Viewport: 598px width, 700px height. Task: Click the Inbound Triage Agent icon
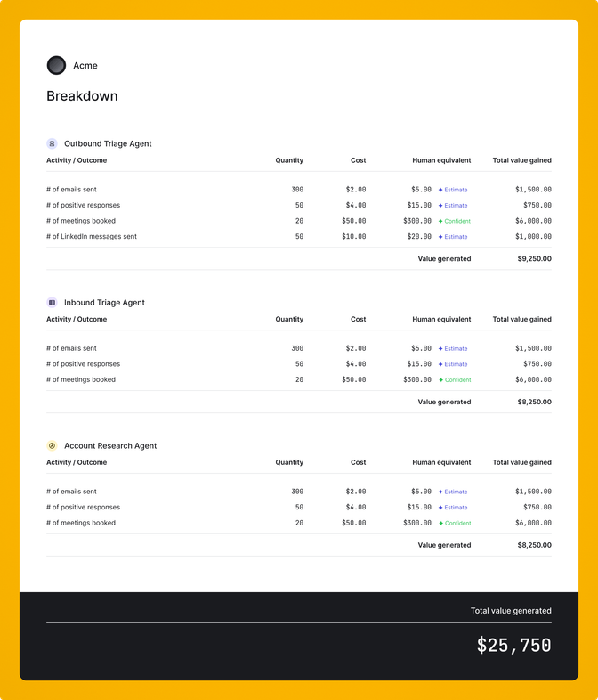(x=52, y=302)
